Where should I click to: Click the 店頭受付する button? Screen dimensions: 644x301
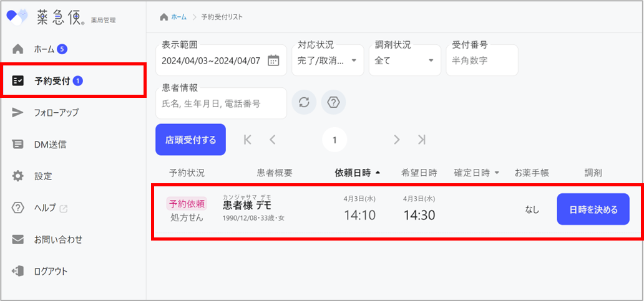point(190,140)
